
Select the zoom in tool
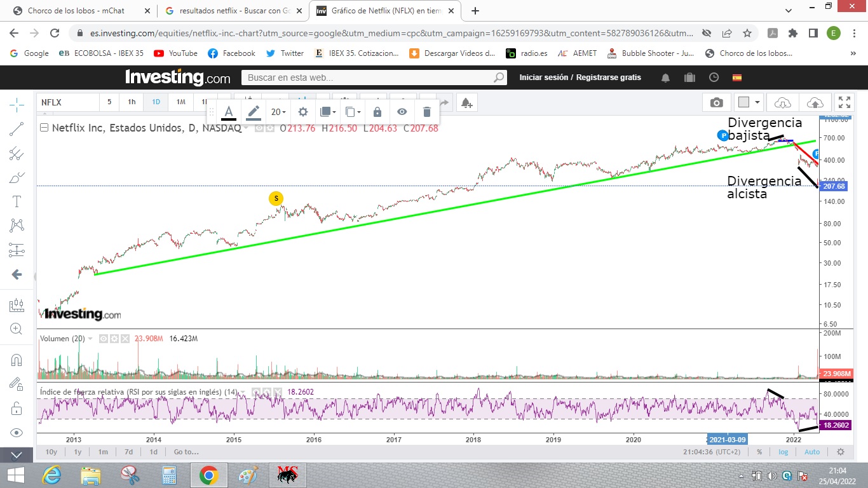click(17, 329)
